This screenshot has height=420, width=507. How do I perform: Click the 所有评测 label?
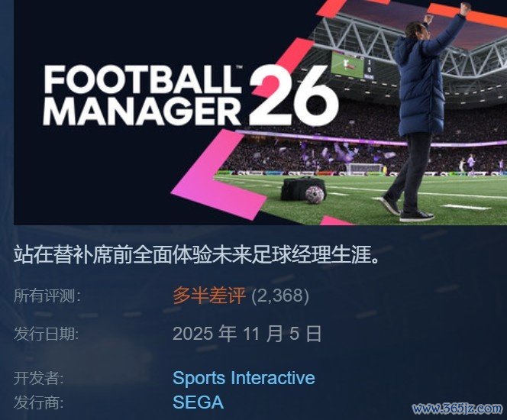pyautogui.click(x=47, y=296)
